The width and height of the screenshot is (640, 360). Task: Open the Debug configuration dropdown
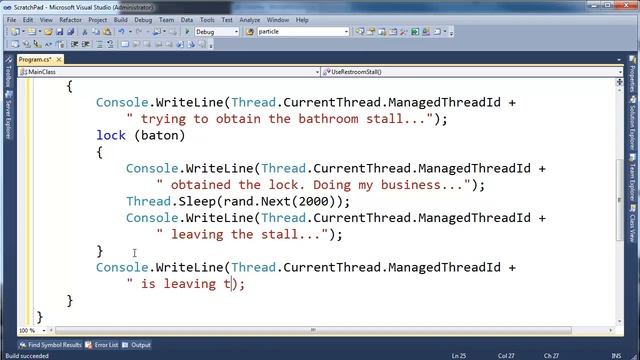tap(236, 32)
